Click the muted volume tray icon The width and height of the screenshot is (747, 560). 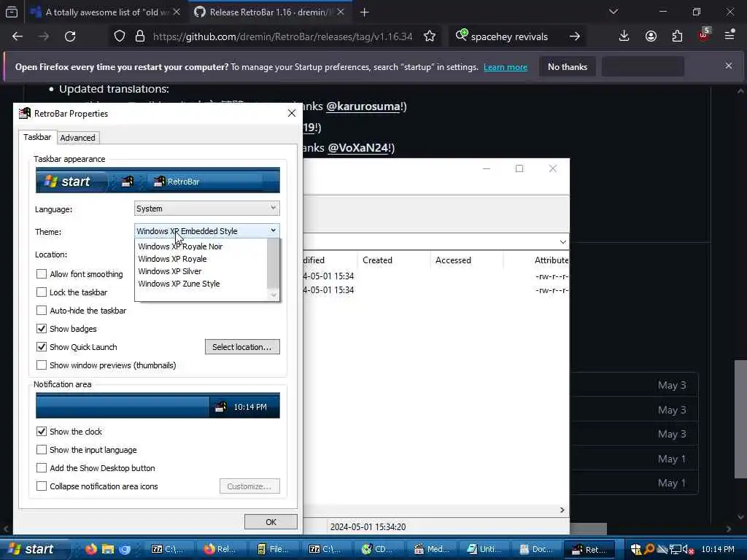(688, 549)
